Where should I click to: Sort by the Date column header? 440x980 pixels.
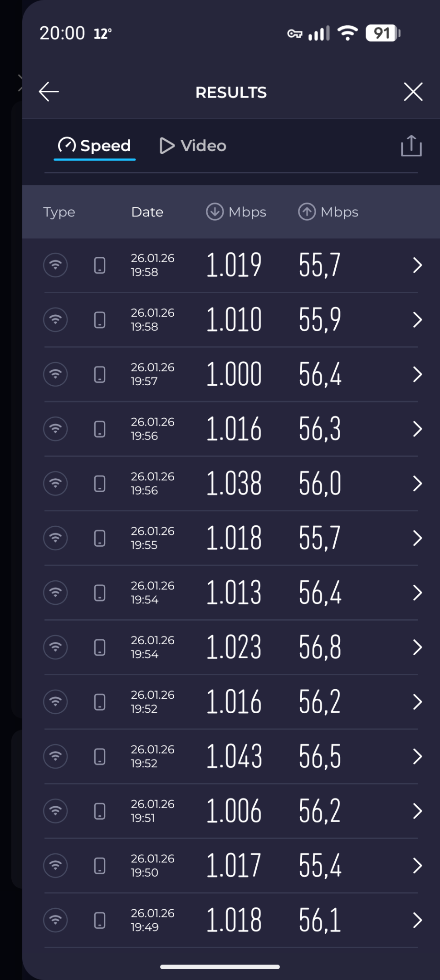[147, 212]
